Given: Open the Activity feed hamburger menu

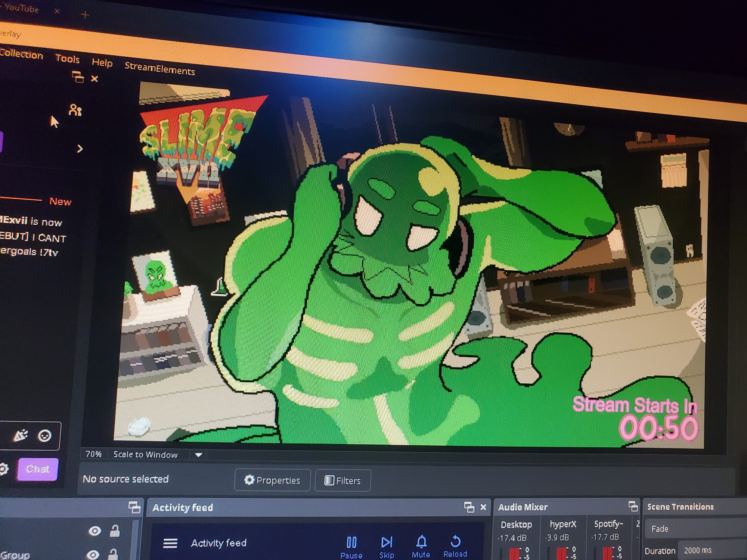Looking at the screenshot, I should (170, 543).
